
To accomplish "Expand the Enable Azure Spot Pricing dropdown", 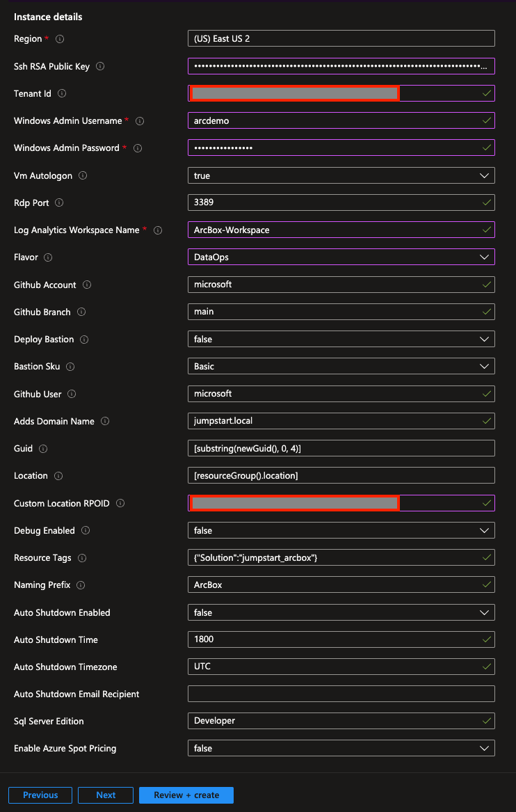I will (341, 748).
